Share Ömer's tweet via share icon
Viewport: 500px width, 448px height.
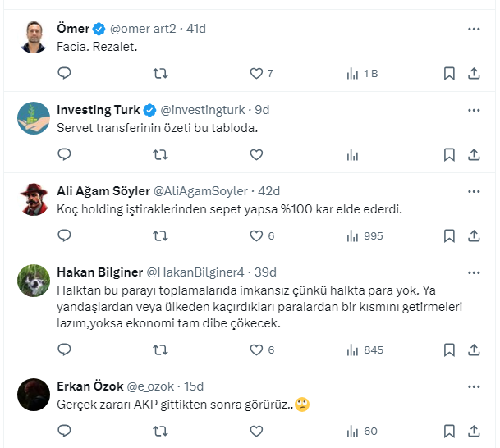click(474, 74)
